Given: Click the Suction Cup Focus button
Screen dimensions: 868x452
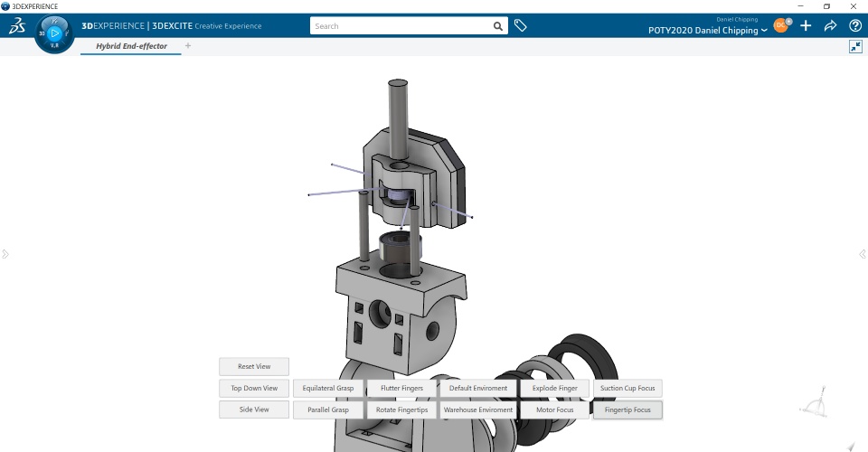Looking at the screenshot, I should 627,388.
